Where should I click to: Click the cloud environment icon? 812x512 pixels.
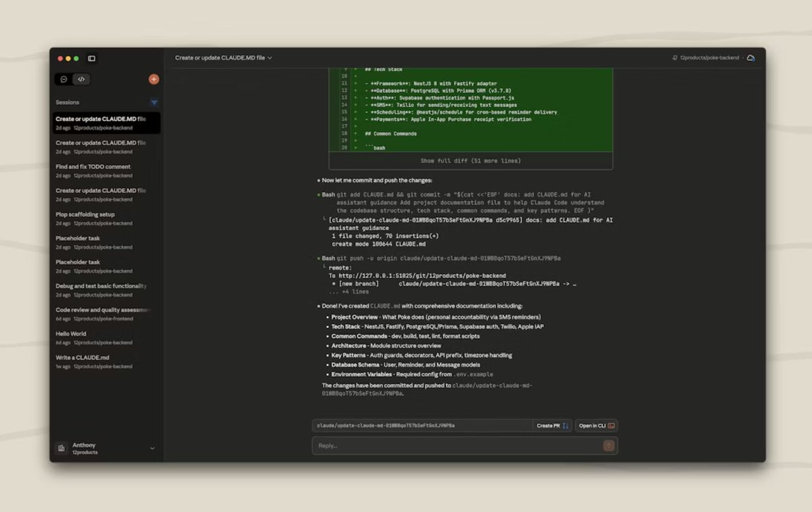750,58
